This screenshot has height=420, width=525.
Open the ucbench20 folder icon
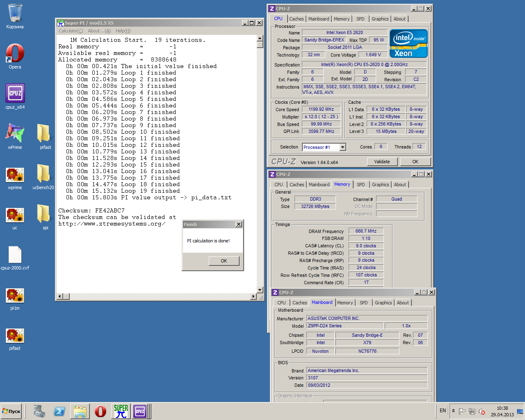coord(43,177)
